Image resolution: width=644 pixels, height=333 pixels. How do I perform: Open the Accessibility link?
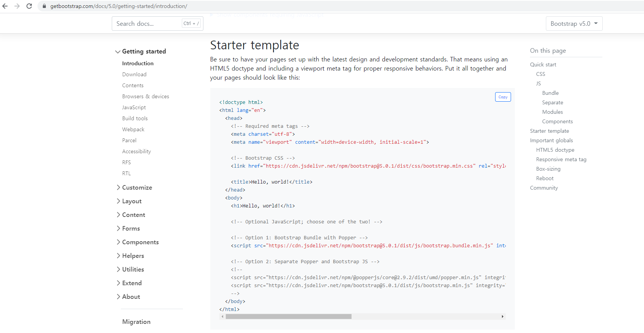(x=136, y=151)
